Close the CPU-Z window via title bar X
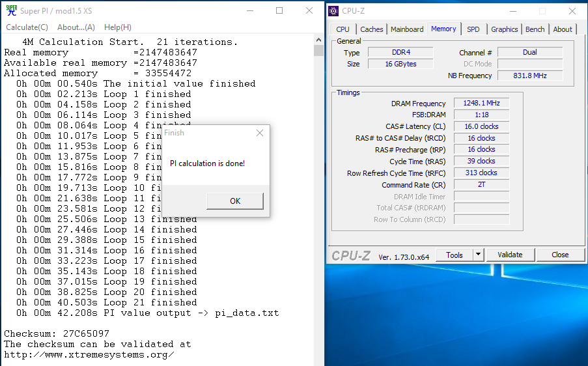This screenshot has height=366, width=588. 572,11
